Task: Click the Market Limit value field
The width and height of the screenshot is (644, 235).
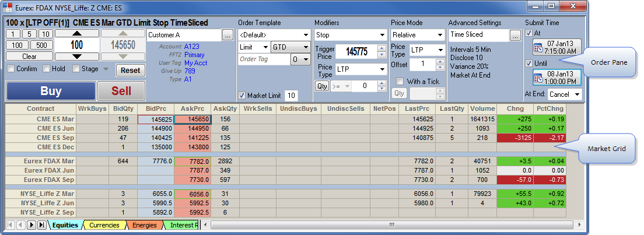Action: (x=291, y=96)
